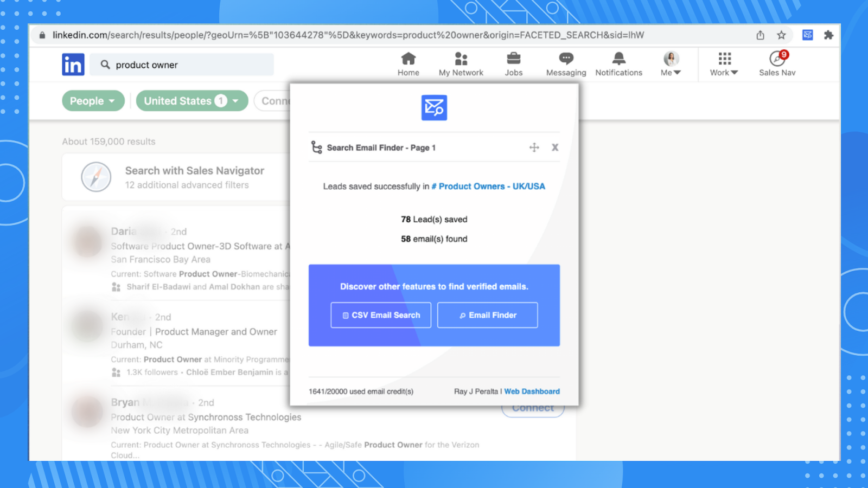Click the move handle icon in popup
Viewport: 868px width, 488px height.
534,147
